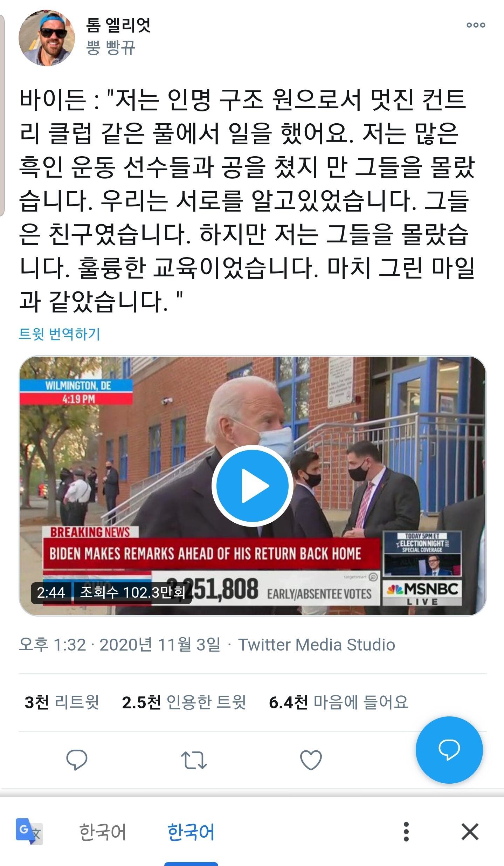
Task: Tap the Google Translate logo icon
Action: pyautogui.click(x=29, y=831)
